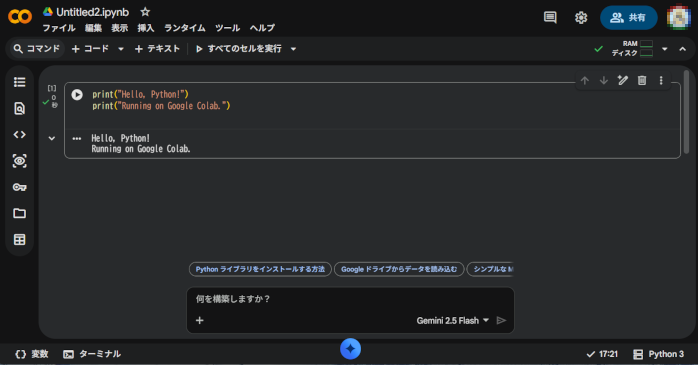Open the run all cells dropdown arrow
The height and width of the screenshot is (365, 698).
click(x=293, y=49)
